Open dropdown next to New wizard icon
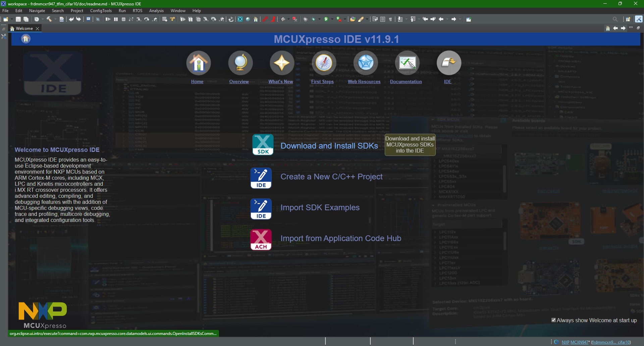This screenshot has height=346, width=644. point(12,19)
